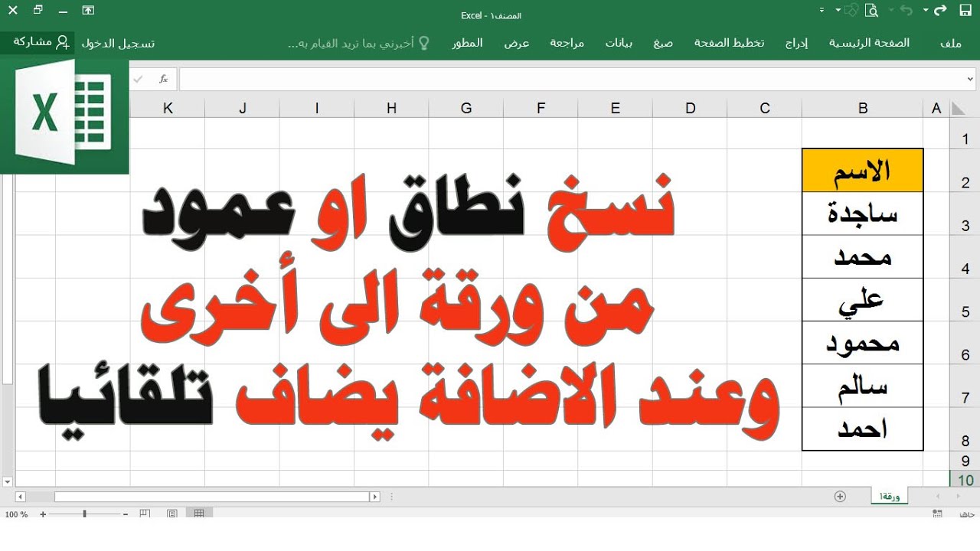Viewport: 980px width, 551px height.
Task: Open the تخطيط الصفحة tab
Action: pos(729,43)
